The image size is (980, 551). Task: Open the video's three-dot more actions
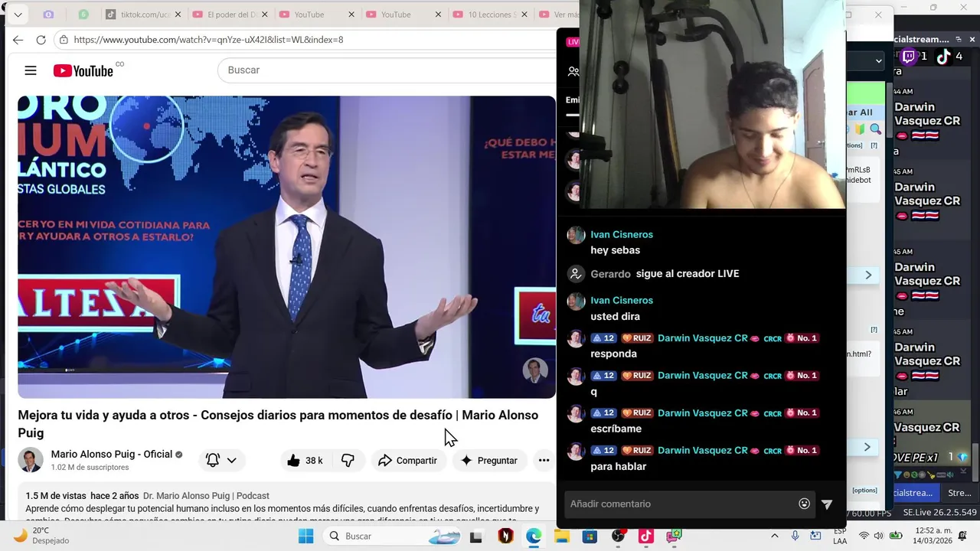(x=544, y=461)
